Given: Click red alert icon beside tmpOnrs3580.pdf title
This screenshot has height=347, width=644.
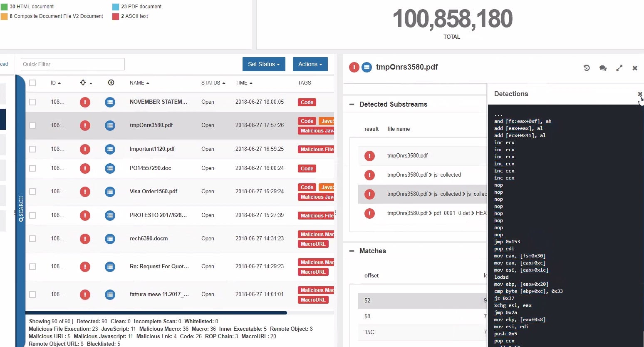Looking at the screenshot, I should coord(354,67).
